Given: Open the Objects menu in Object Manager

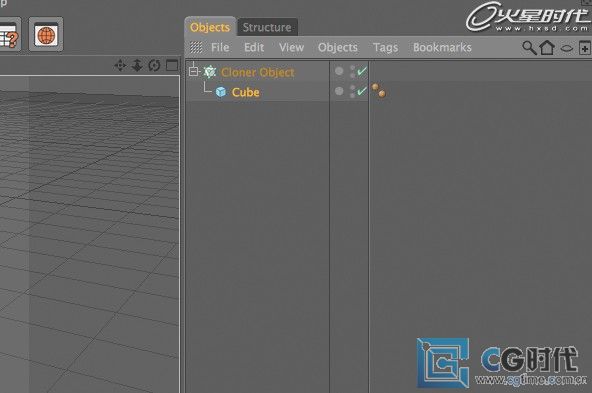Looking at the screenshot, I should [x=338, y=48].
